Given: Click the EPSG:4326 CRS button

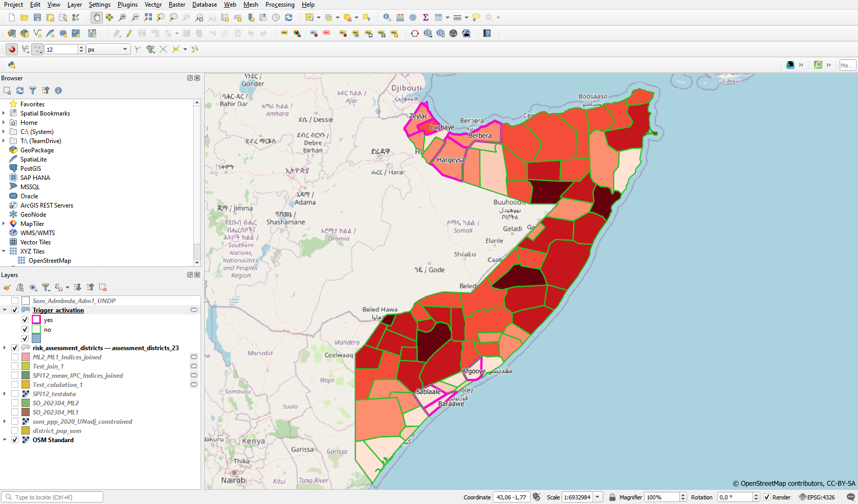Looking at the screenshot, I should (x=817, y=497).
